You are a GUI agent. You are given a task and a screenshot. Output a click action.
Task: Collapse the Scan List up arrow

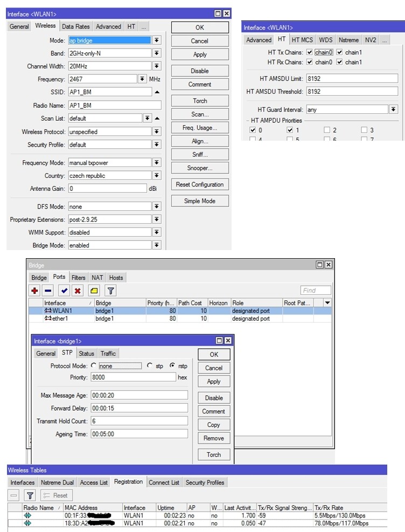point(157,119)
